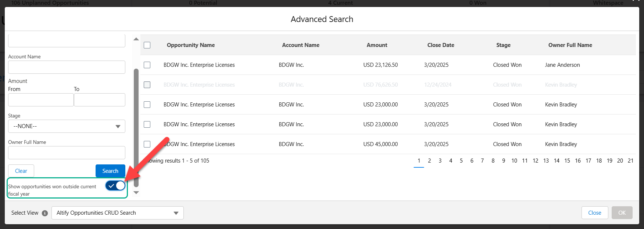Toggle off opportunities won outside fiscal year
Screen dimensions: 644x229
click(x=115, y=186)
